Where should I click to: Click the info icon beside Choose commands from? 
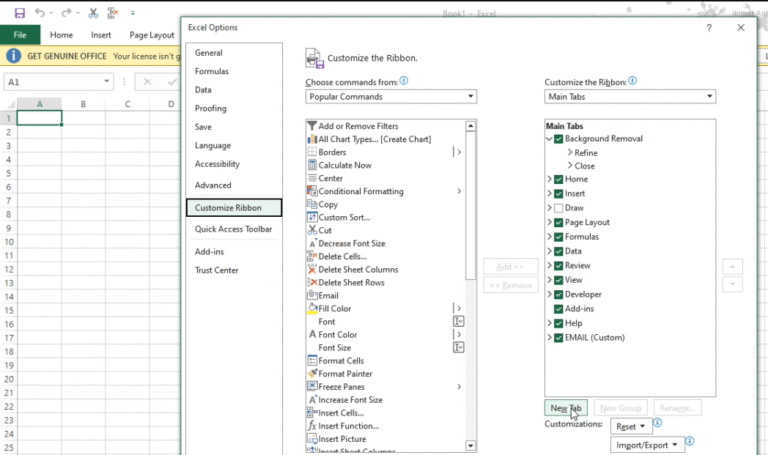[x=404, y=81]
